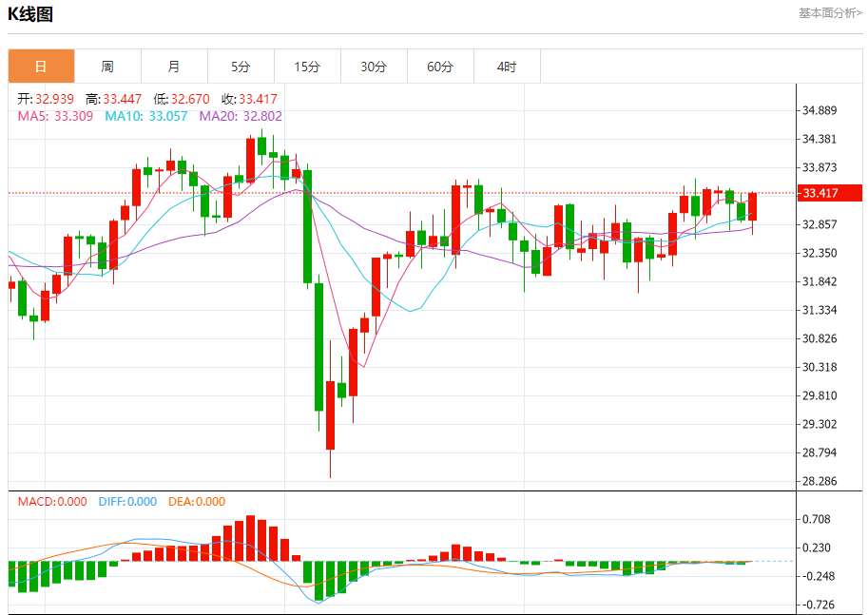Screen dimensions: 868x615
Task: Click the 收: 33.417 close value
Action: click(x=249, y=99)
